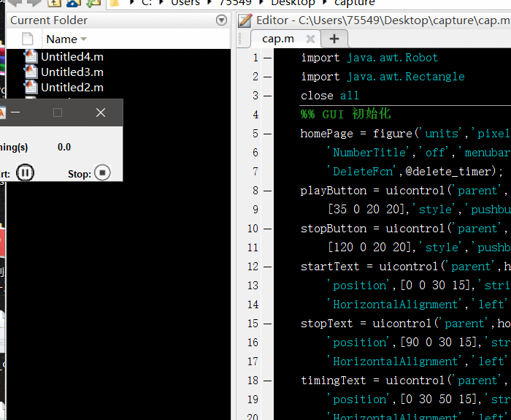Sort files by the Name column
The image size is (511, 420).
66,39
